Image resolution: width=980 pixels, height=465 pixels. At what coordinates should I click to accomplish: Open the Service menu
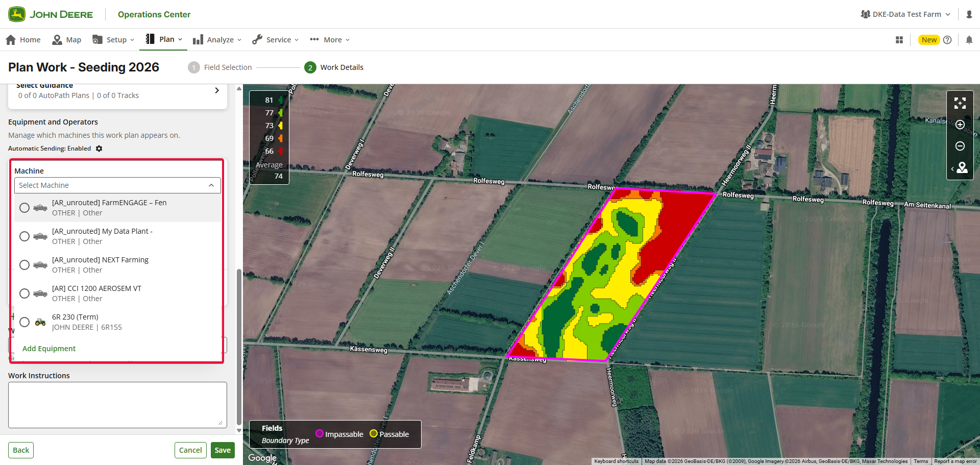(x=275, y=40)
